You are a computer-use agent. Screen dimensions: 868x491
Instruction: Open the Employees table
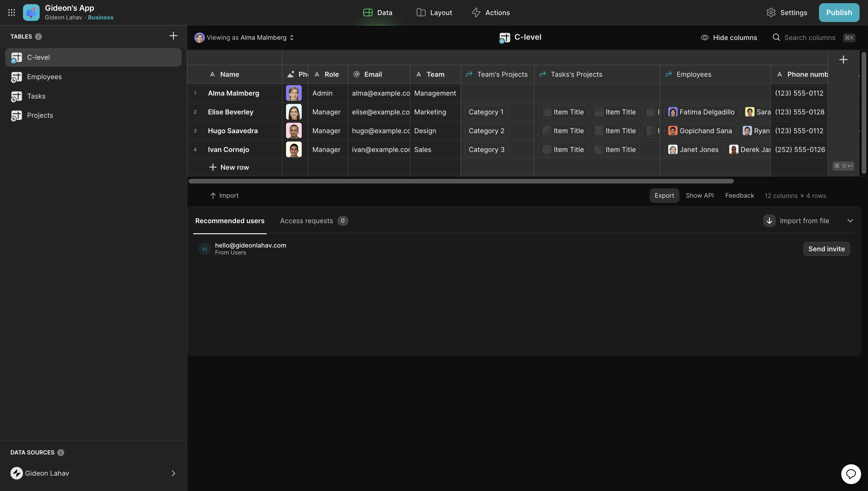[93, 77]
